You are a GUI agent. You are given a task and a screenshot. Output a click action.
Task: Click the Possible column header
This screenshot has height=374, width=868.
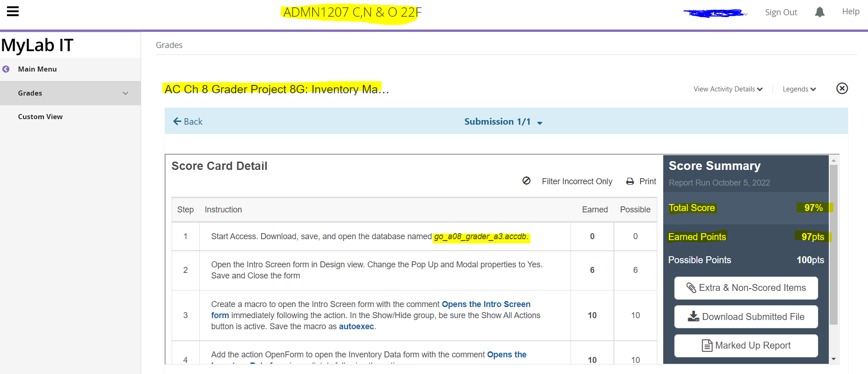[635, 210]
